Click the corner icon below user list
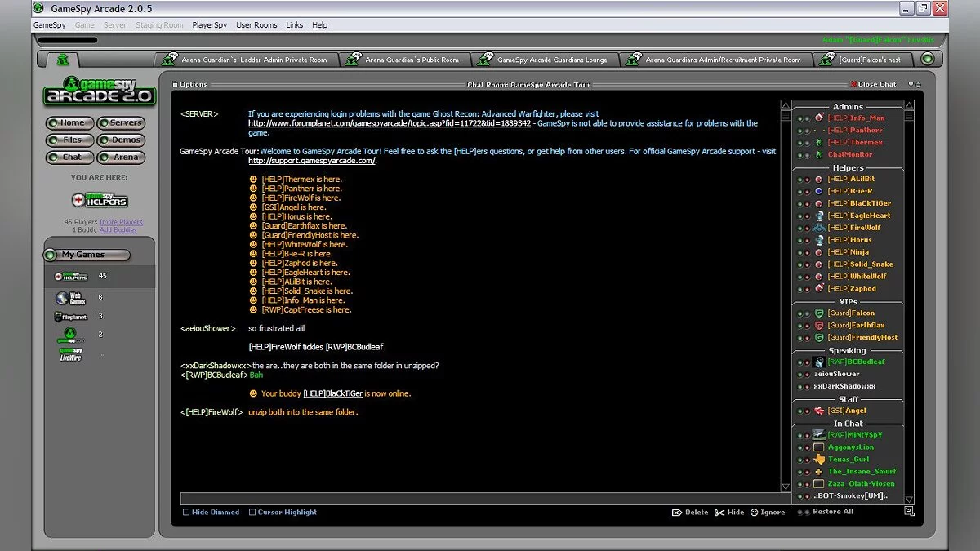 tap(910, 512)
